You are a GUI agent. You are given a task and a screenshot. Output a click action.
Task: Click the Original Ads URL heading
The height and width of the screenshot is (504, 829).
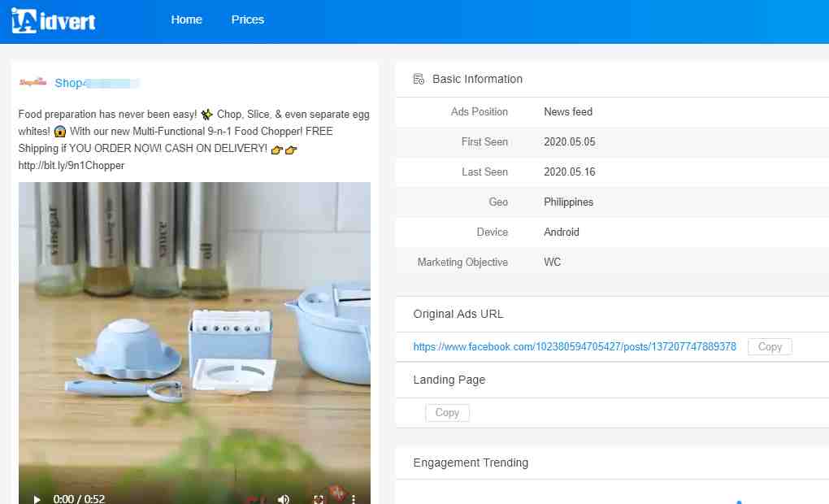[x=458, y=314]
